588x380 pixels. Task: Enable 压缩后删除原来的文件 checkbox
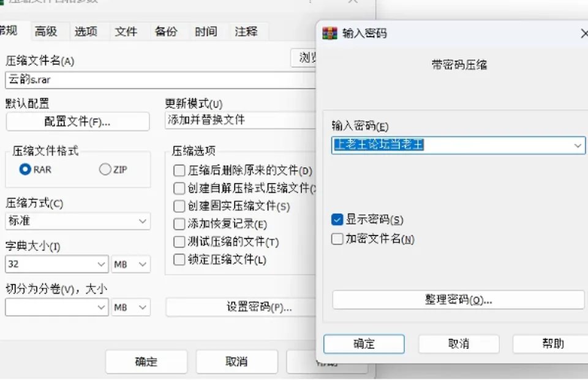(179, 171)
